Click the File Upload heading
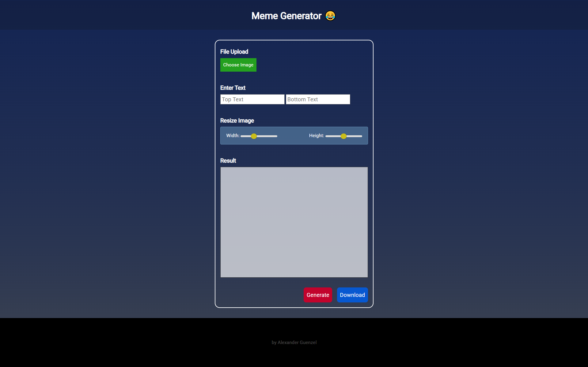The width and height of the screenshot is (588, 367). 234,52
